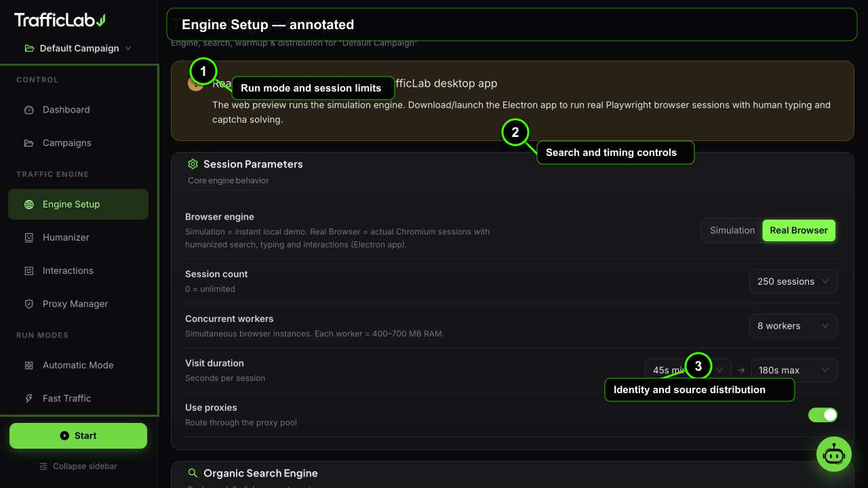Click the Campaigns folder icon

pos(28,143)
